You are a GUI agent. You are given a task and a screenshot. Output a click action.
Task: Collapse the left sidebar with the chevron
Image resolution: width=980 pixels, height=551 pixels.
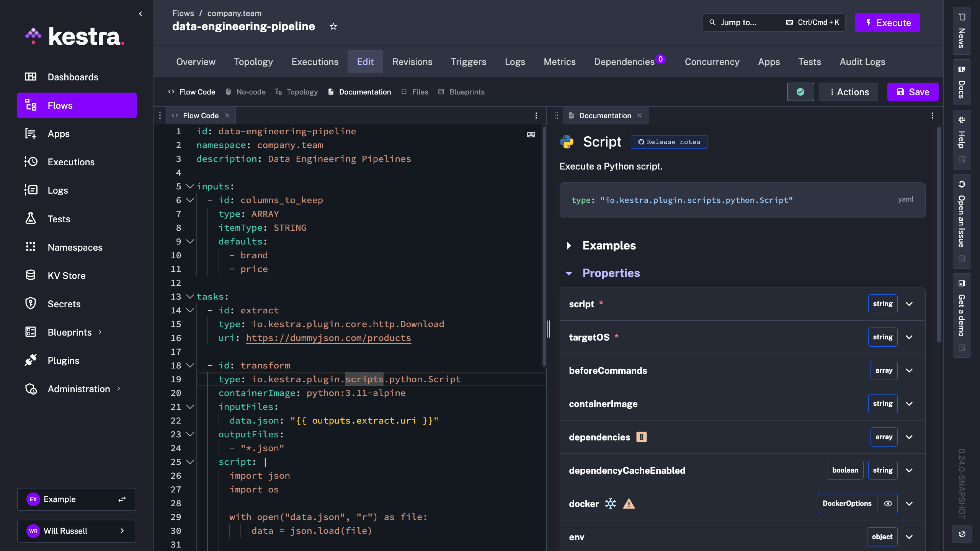pos(140,14)
